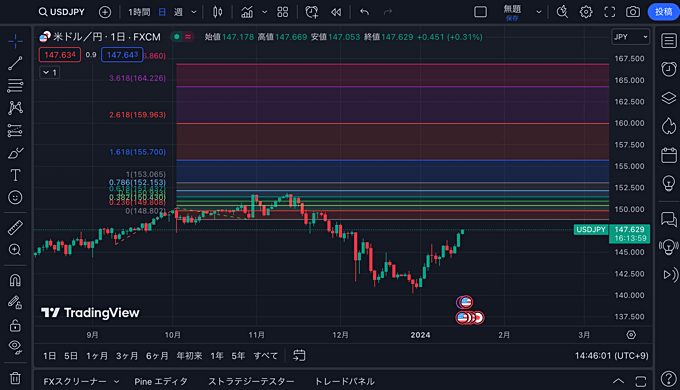Open the chart patterns tool
Screen dimensions: 680x390
click(15, 108)
